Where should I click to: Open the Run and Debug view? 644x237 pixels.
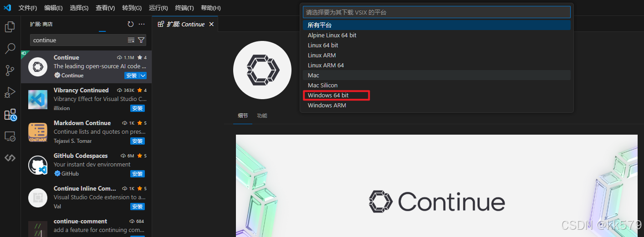point(10,92)
